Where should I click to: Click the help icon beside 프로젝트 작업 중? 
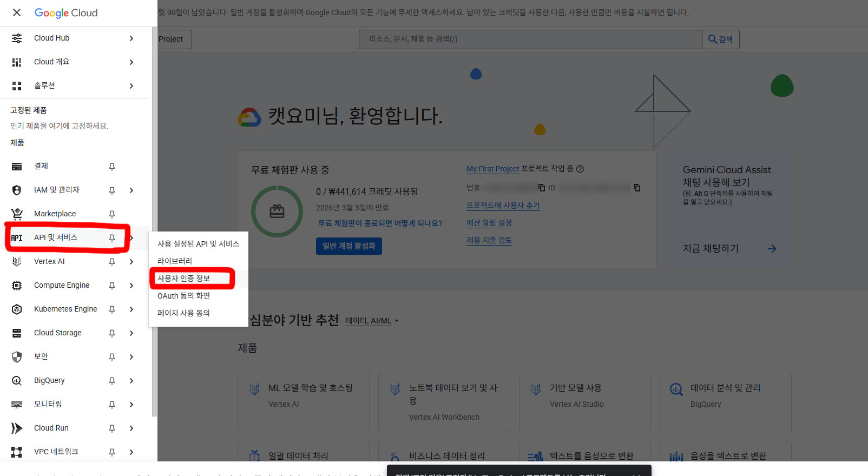coord(580,169)
